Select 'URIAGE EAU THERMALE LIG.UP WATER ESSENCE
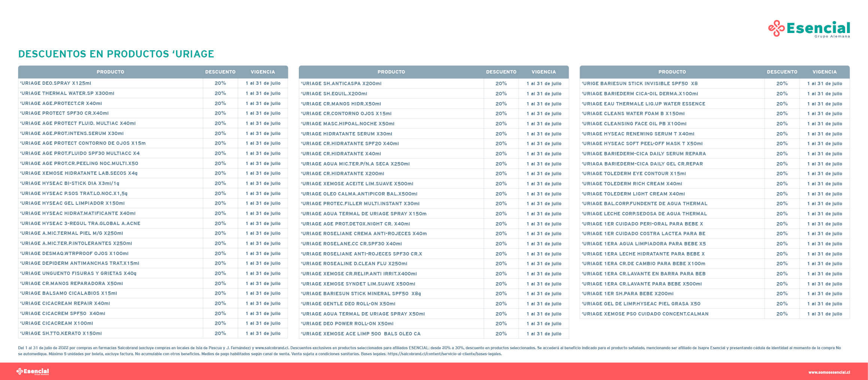This screenshot has height=380, width=868. (715, 104)
